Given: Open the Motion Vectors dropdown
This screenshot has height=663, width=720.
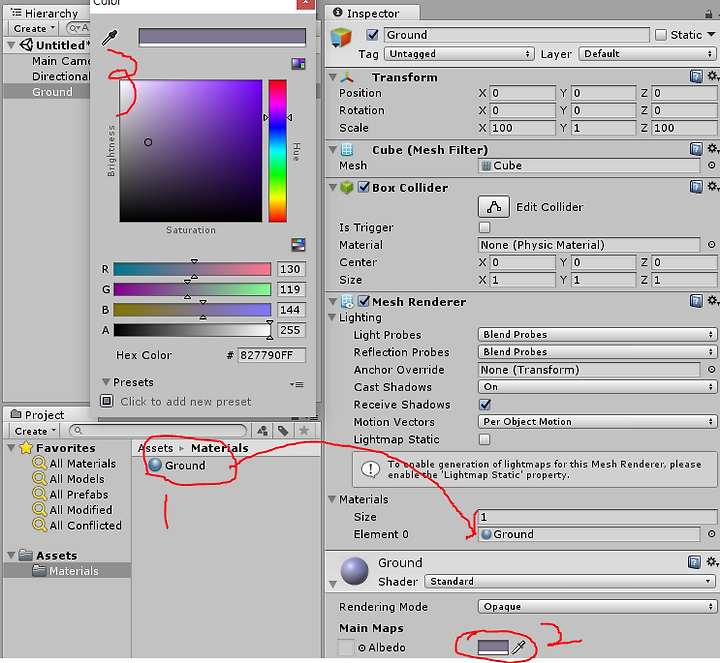Looking at the screenshot, I should (597, 421).
